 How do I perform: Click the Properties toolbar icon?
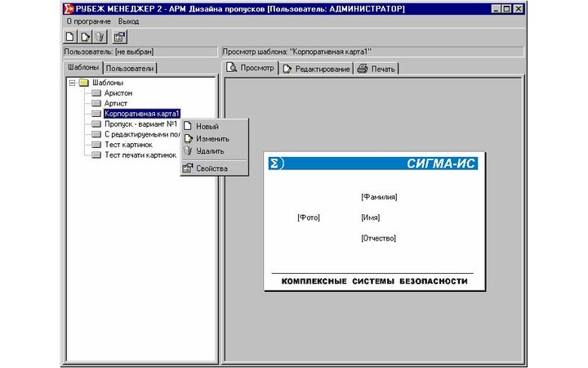[x=119, y=37]
